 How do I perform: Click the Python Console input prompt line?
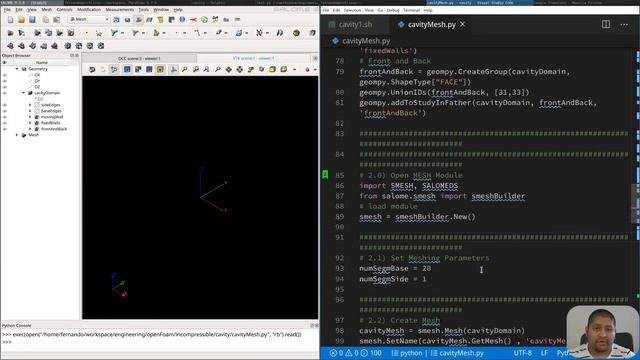tap(159, 341)
